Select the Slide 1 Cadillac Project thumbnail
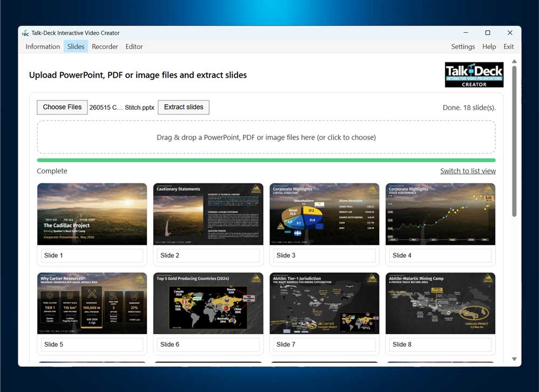 click(x=92, y=214)
